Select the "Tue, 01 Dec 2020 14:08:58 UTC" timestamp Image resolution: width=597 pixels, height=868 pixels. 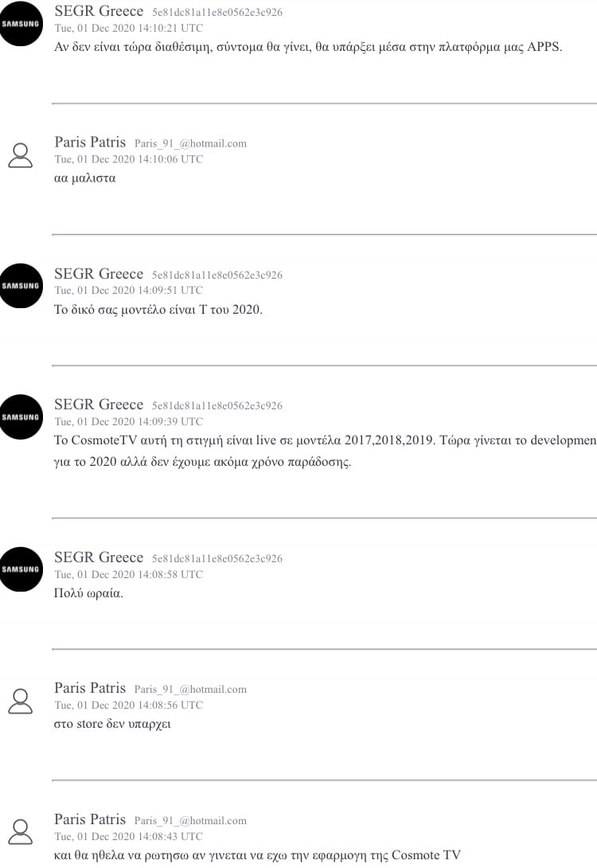[128, 575]
